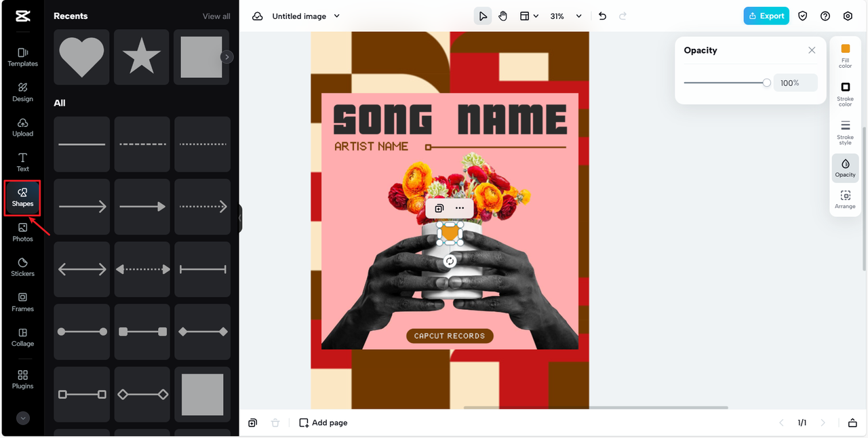Insert the star shape from Recents

point(142,57)
